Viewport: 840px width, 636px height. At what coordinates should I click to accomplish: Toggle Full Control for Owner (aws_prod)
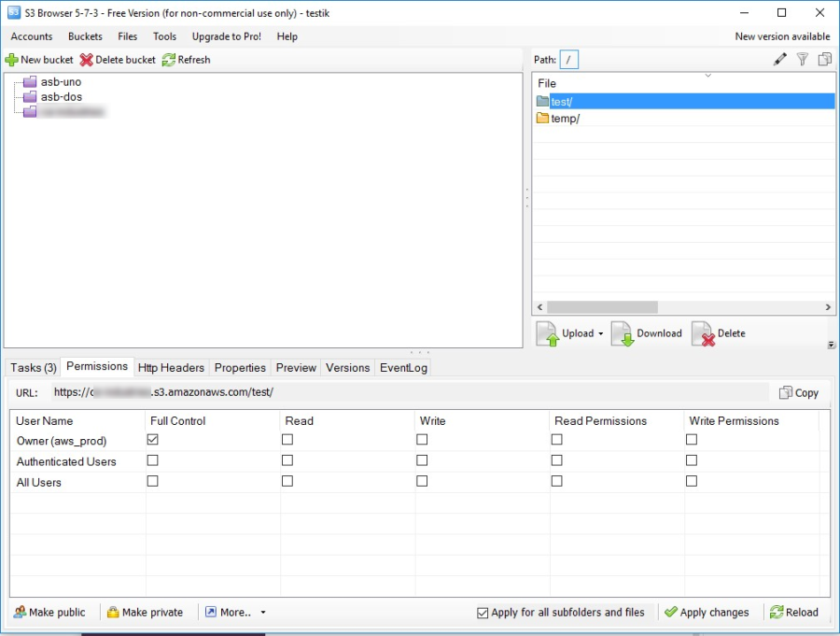click(x=153, y=440)
